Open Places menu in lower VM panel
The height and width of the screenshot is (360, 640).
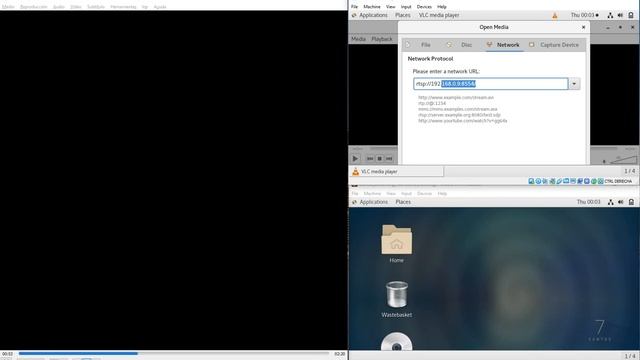403,202
